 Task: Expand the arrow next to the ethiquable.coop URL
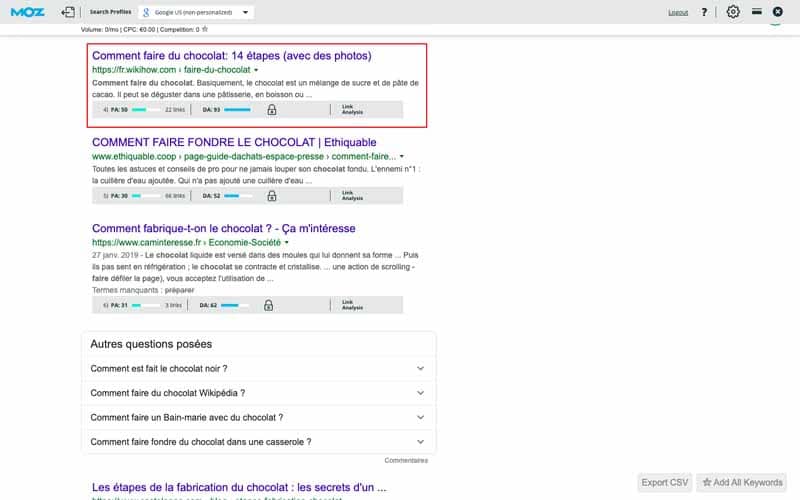[x=402, y=157]
